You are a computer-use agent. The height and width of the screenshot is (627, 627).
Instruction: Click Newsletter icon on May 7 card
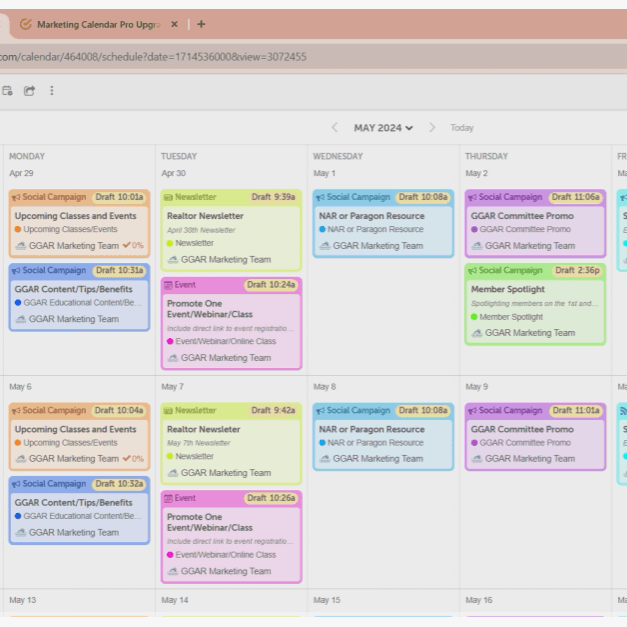(x=168, y=411)
